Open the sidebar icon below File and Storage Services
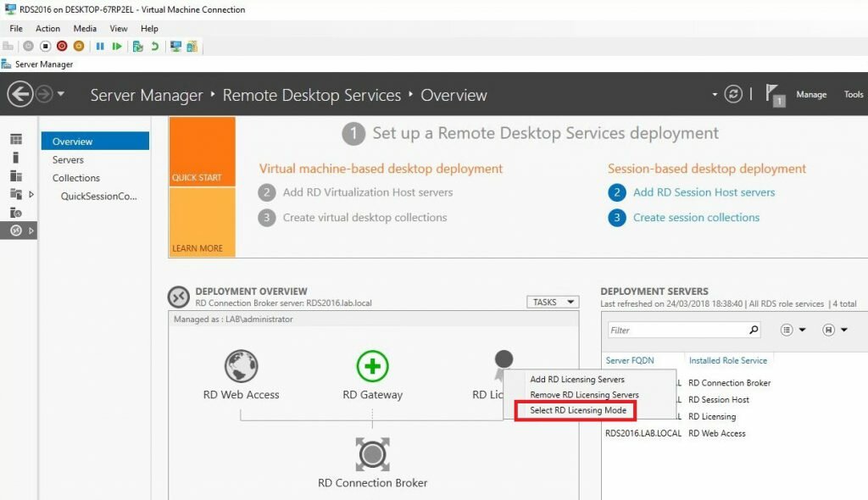868x500 pixels. coord(16,213)
